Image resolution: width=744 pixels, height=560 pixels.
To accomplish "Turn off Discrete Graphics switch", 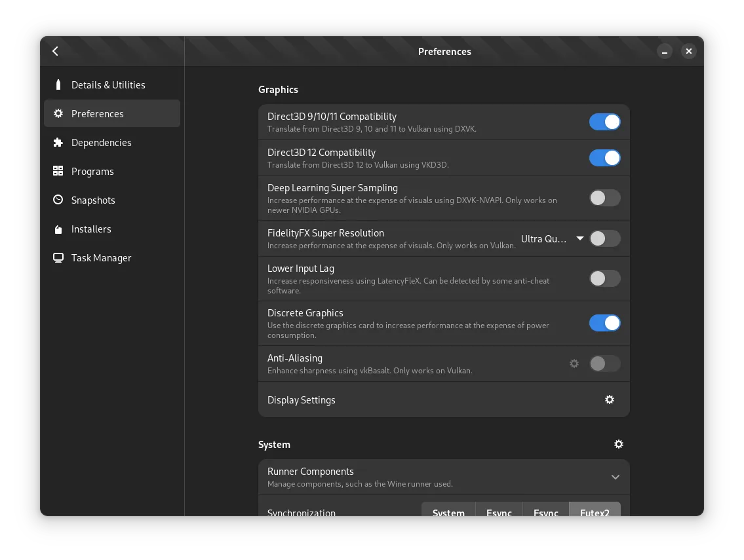I will [604, 323].
